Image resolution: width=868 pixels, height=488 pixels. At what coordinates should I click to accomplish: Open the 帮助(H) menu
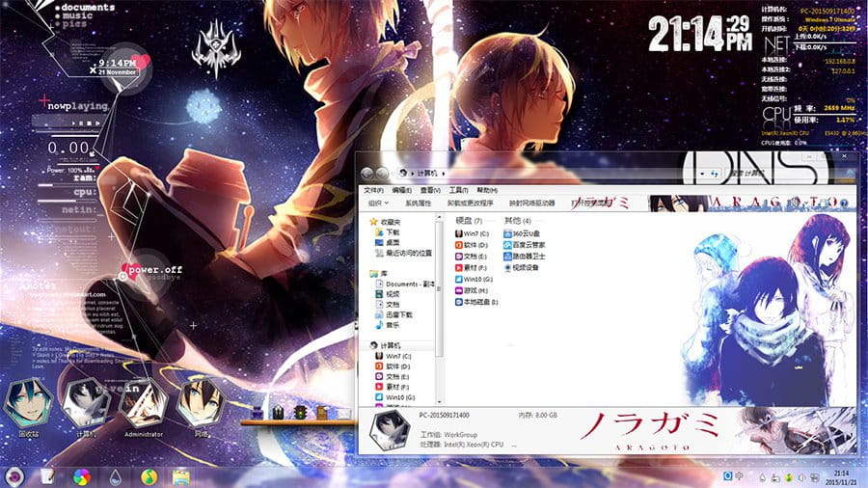pos(487,190)
